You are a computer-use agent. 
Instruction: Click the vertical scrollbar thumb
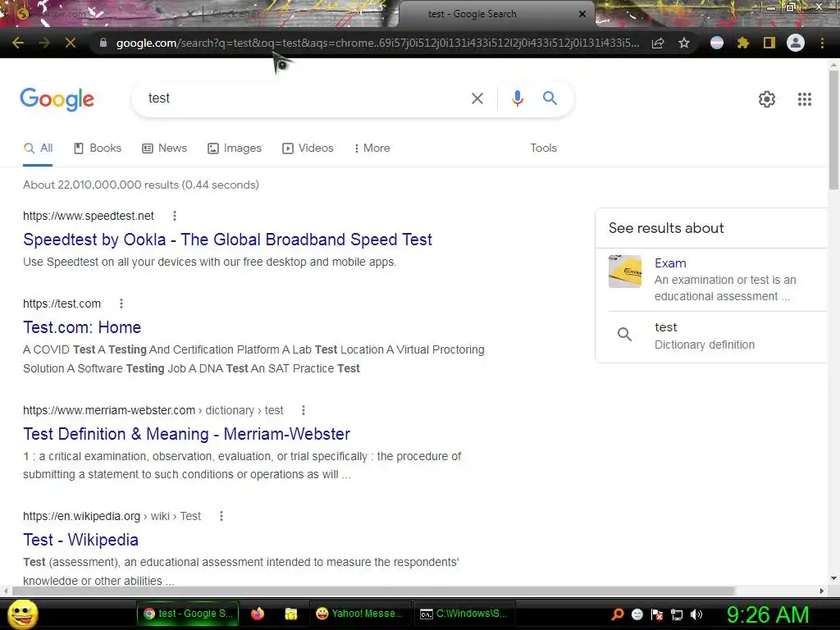[x=833, y=130]
